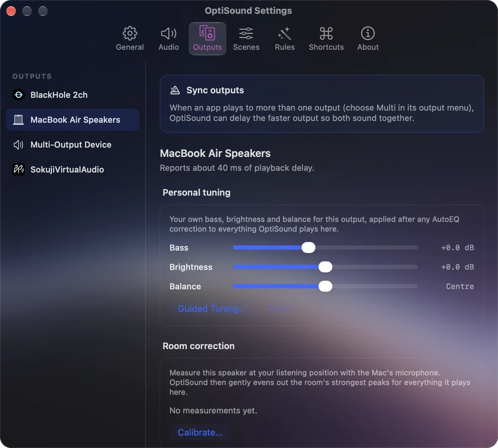Click the SokujiVirtualAudio app icon
The height and width of the screenshot is (448, 498).
tap(19, 170)
